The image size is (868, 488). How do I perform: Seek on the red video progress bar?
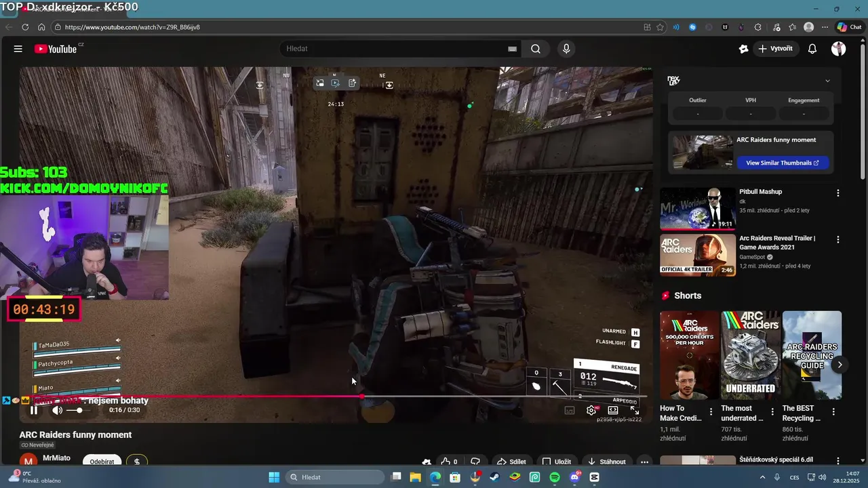[x=334, y=396]
